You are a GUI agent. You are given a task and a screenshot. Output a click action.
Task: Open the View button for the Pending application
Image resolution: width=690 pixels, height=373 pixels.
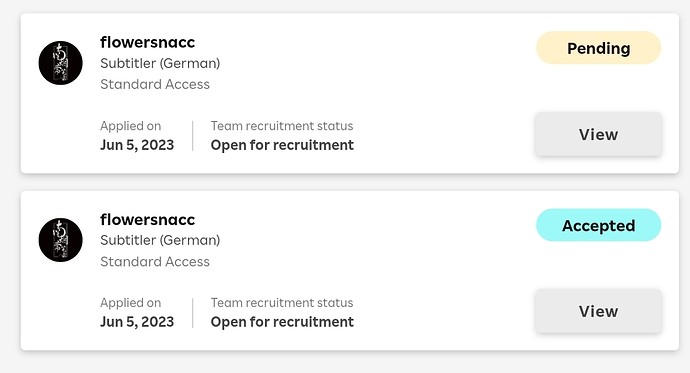tap(598, 134)
